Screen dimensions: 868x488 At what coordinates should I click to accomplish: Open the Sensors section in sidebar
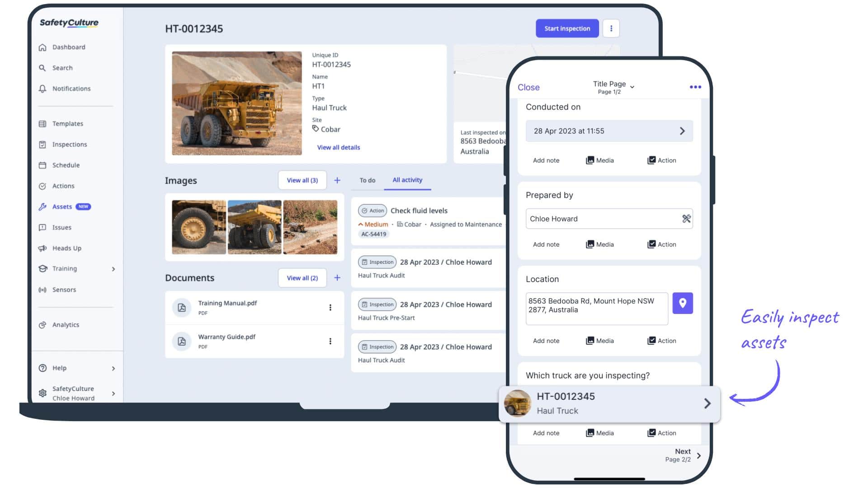pyautogui.click(x=64, y=290)
